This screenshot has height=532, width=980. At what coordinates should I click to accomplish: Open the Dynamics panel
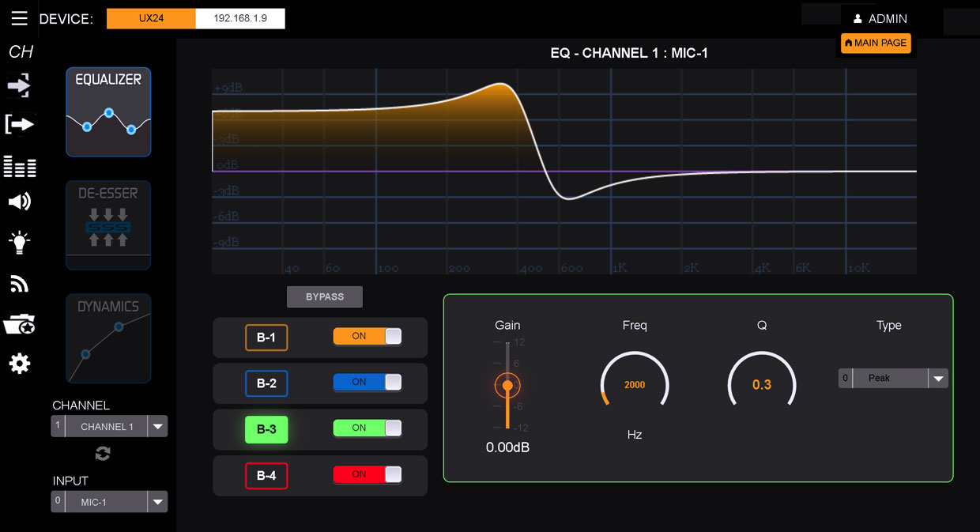108,338
